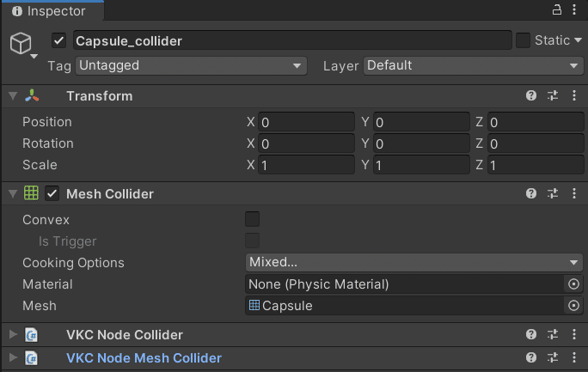Open the Inspector panel kebab menu
Viewport: 588px width, 372px height.
pos(574,9)
